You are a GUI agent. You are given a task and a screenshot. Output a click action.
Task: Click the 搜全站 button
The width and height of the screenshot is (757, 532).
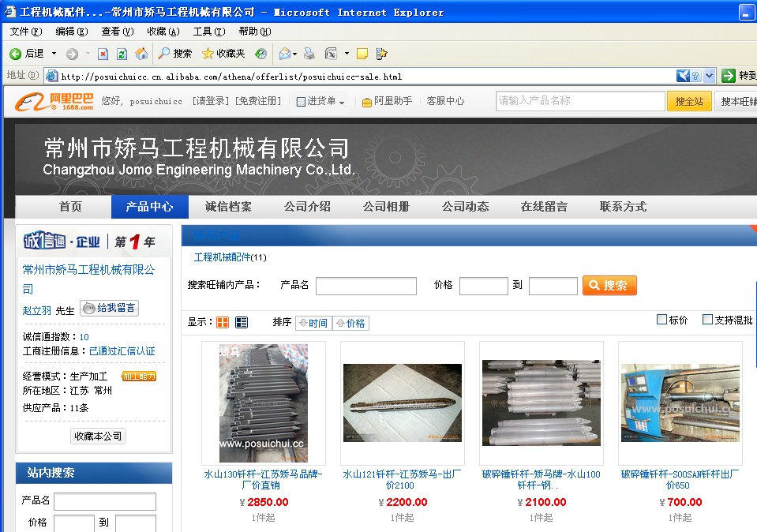[689, 101]
